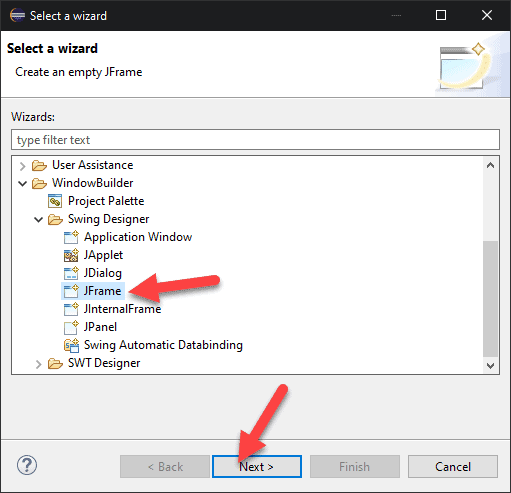
Task: Click the WindowBuilder folder icon
Action: tap(39, 183)
